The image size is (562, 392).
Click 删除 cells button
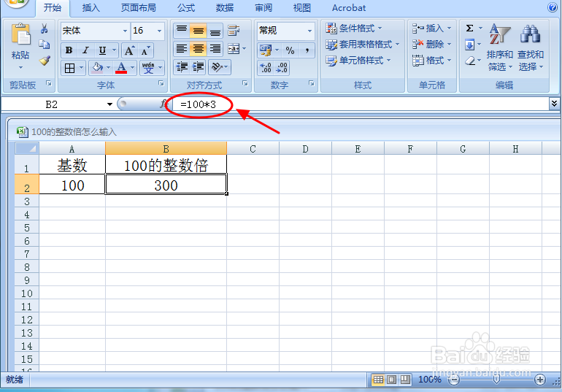(431, 44)
